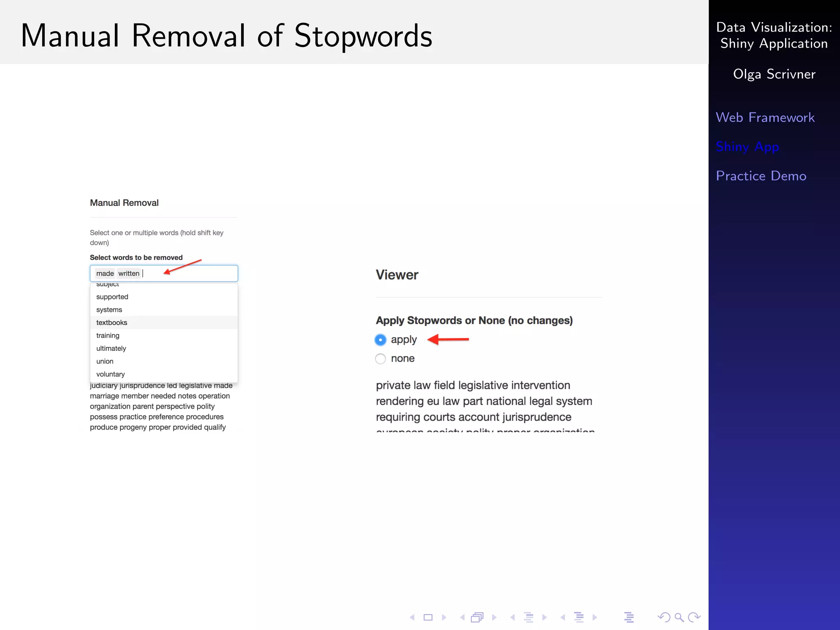Click the stacked frames navigation icon
This screenshot has width=840, height=630.
477,617
